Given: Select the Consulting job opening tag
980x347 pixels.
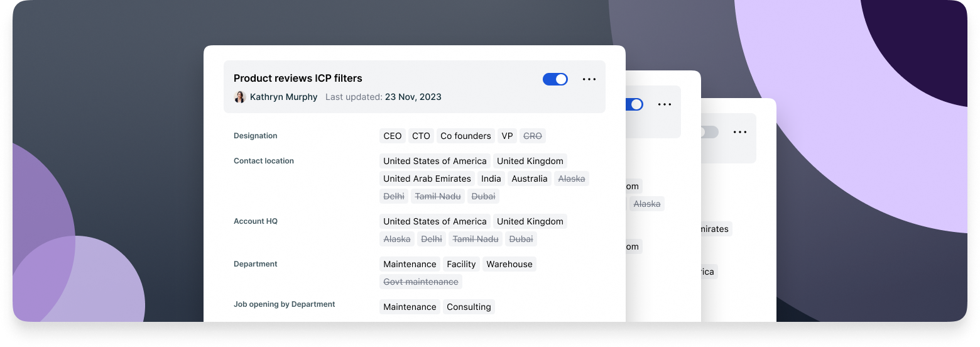Looking at the screenshot, I should tap(469, 307).
